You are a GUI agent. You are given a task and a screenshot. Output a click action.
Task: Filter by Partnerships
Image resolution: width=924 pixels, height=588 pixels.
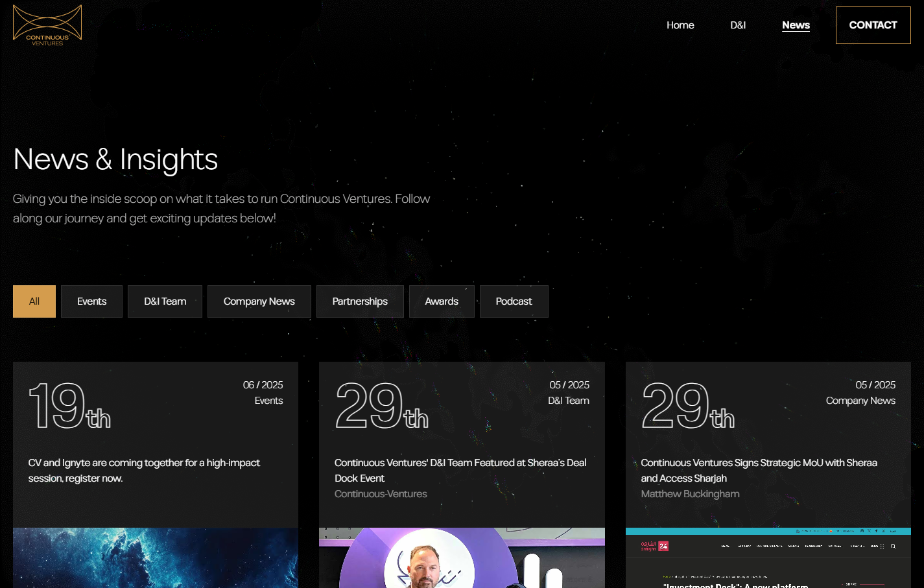point(360,301)
